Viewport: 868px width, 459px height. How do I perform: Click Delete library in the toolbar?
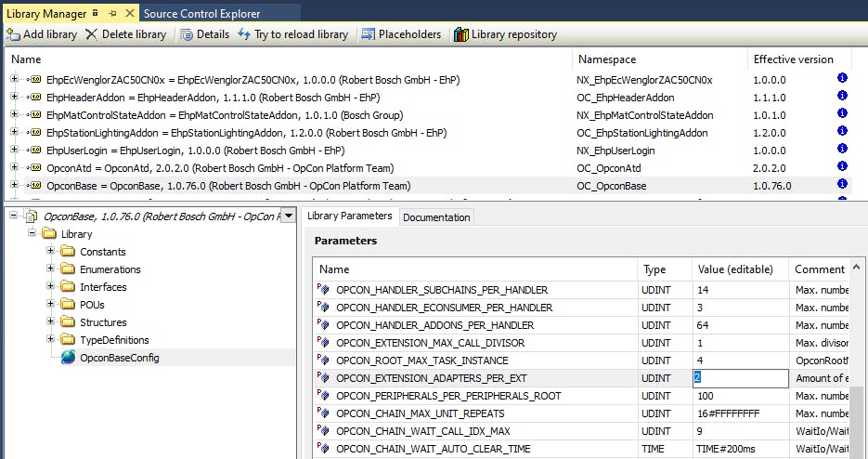tap(125, 34)
